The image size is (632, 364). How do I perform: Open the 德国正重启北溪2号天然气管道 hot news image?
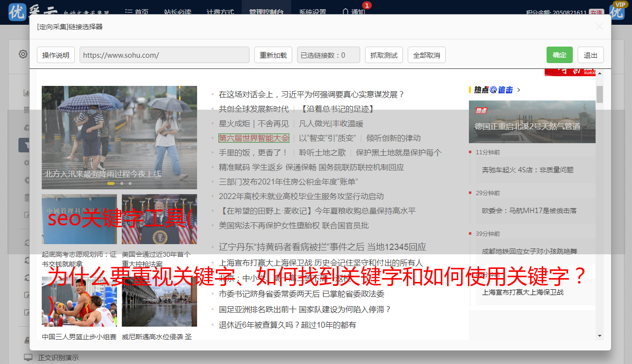(532, 121)
